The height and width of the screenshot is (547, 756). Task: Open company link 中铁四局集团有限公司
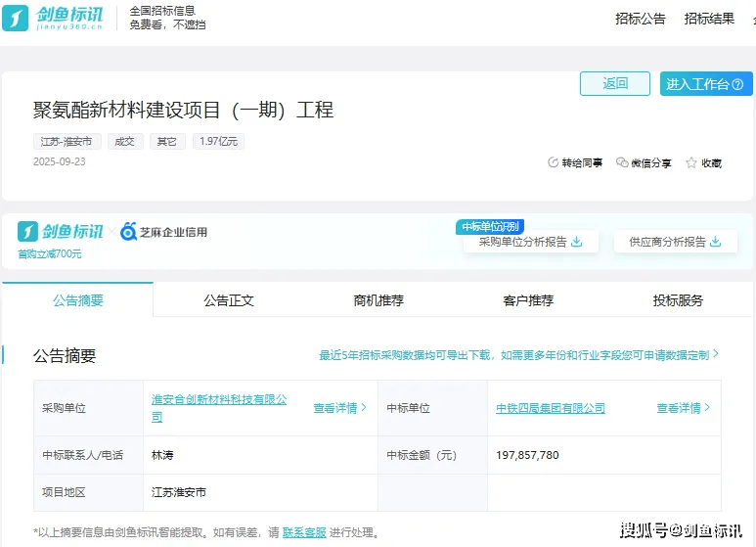point(551,408)
